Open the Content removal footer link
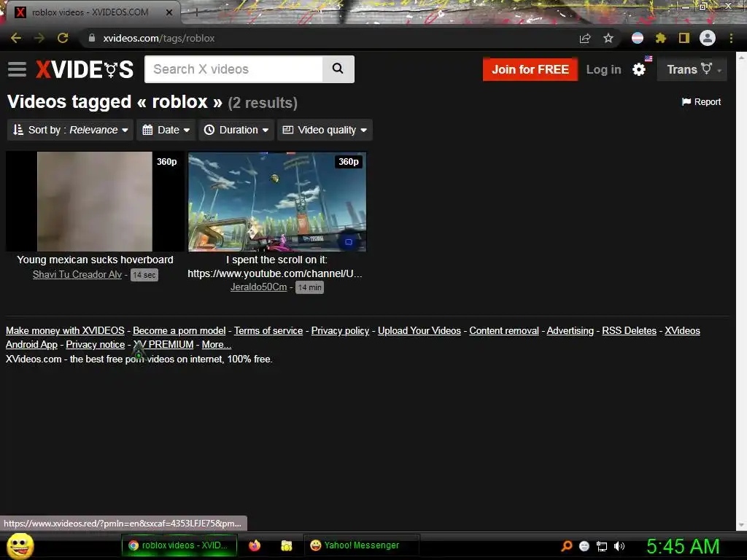The height and width of the screenshot is (560, 747). (x=504, y=330)
